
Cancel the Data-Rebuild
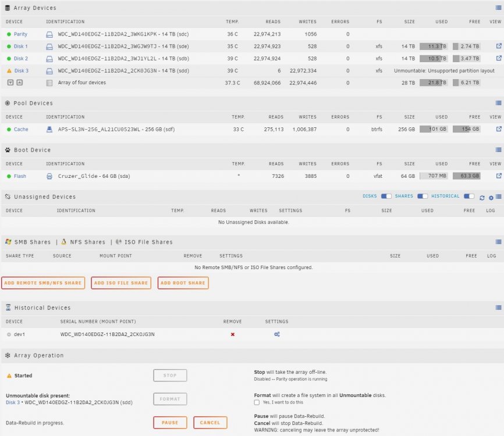point(210,423)
